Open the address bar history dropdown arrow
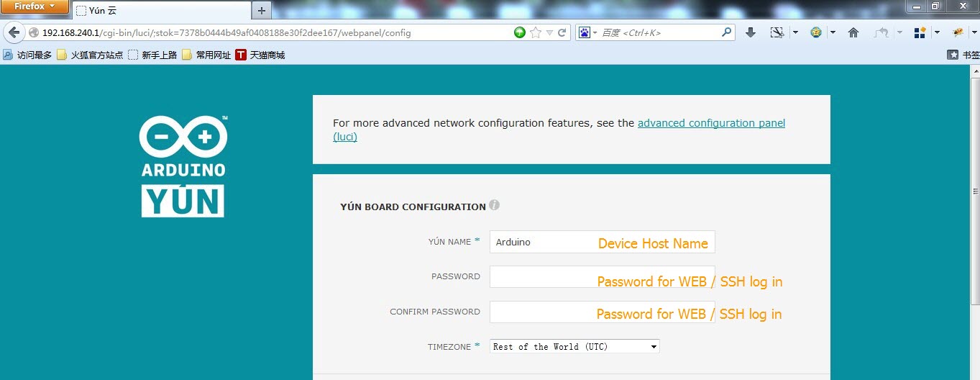The width and height of the screenshot is (980, 380). click(549, 32)
